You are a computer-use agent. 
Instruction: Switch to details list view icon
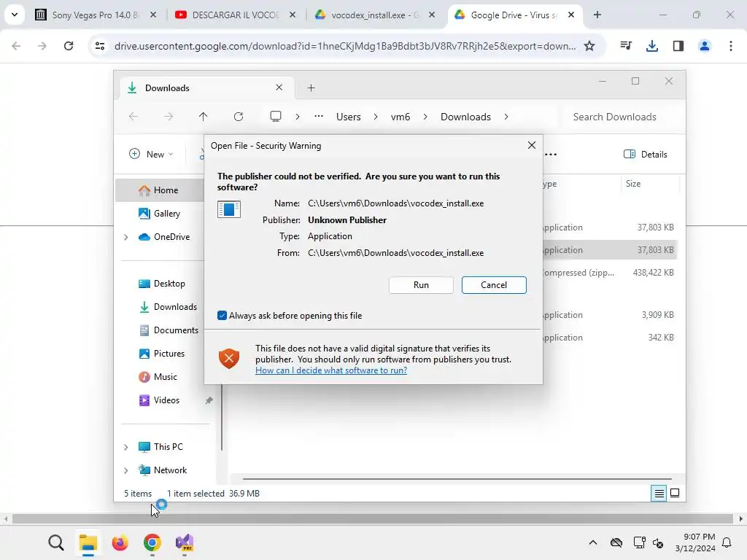click(x=659, y=494)
